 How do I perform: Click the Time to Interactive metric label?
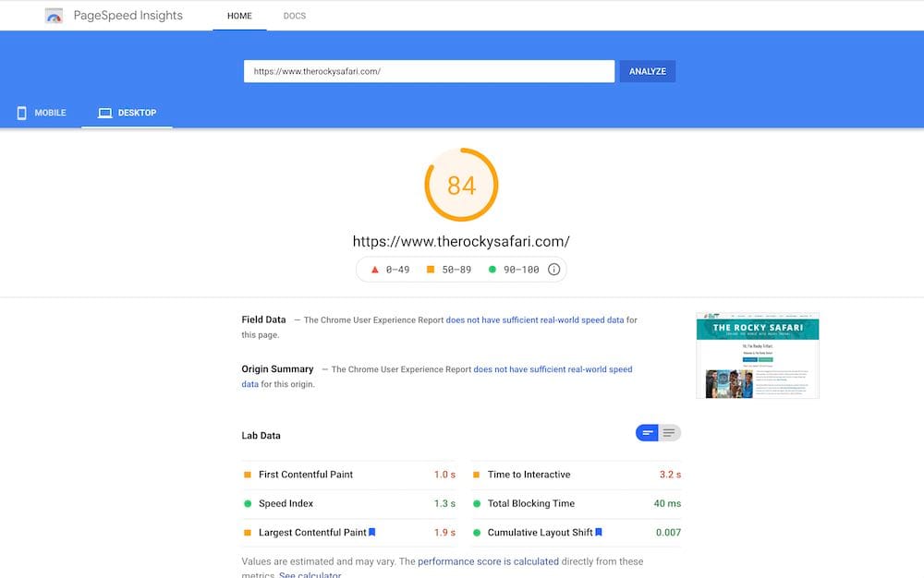(529, 475)
